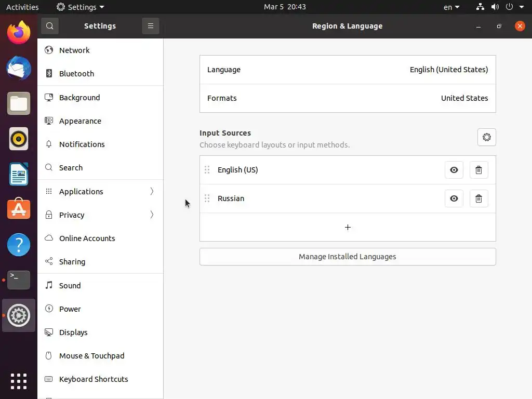532x399 pixels.
Task: Launch Terminal from the dock
Action: (x=19, y=280)
